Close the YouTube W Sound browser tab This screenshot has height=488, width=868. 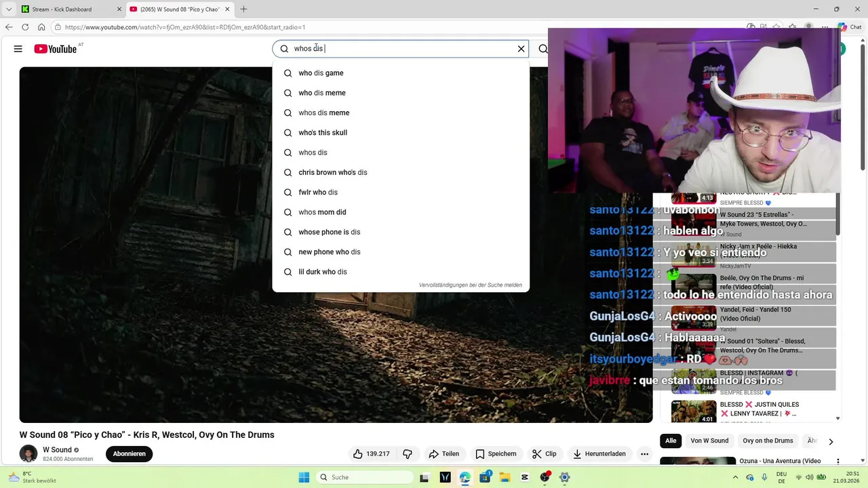(x=227, y=9)
